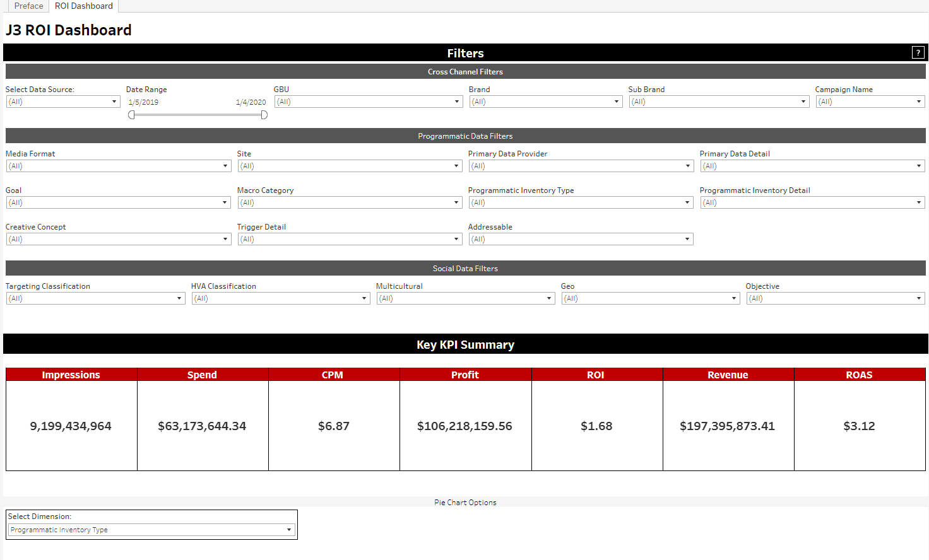Expand the GBU filter dropdown
The width and height of the screenshot is (929, 560).
click(x=369, y=102)
